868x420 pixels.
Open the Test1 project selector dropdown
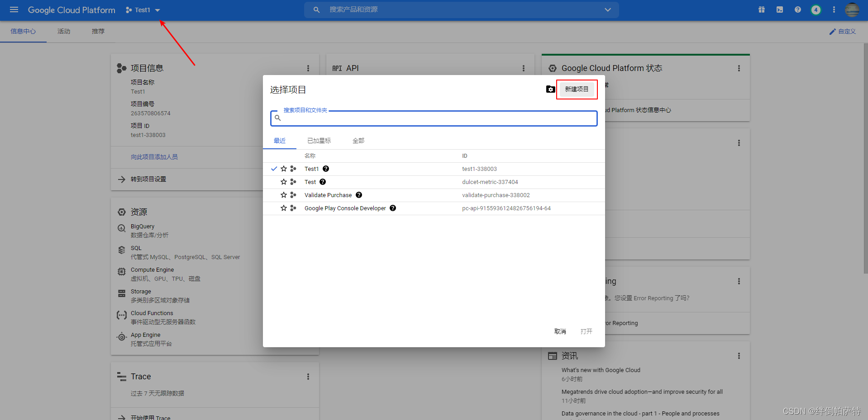pyautogui.click(x=143, y=10)
